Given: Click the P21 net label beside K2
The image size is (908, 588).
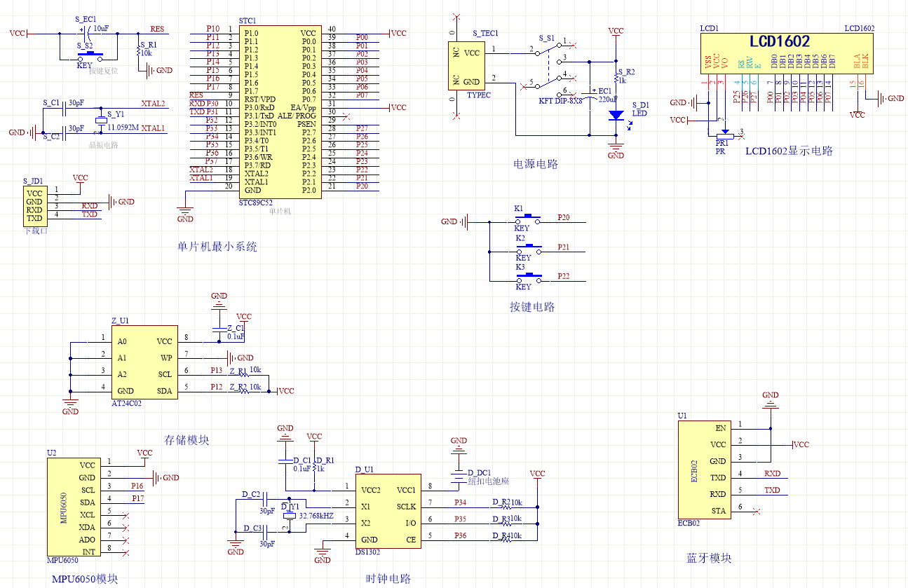Looking at the screenshot, I should point(563,247).
